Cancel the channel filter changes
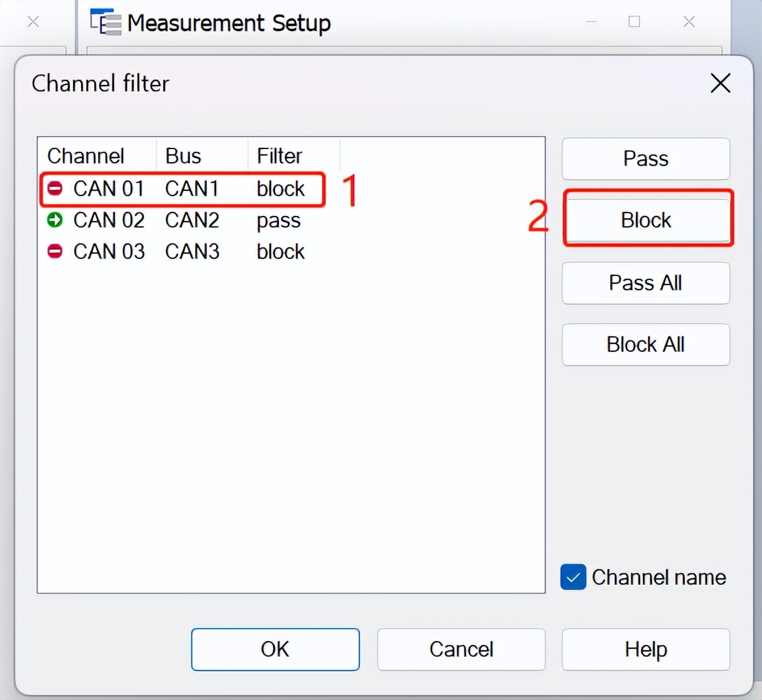Viewport: 762px width, 700px height. 461,649
